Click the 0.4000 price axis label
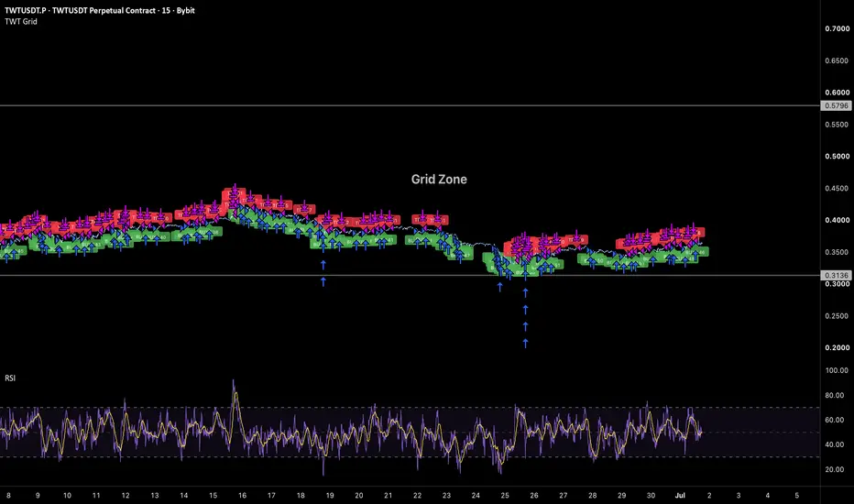Image resolution: width=854 pixels, height=504 pixels. pos(837,220)
